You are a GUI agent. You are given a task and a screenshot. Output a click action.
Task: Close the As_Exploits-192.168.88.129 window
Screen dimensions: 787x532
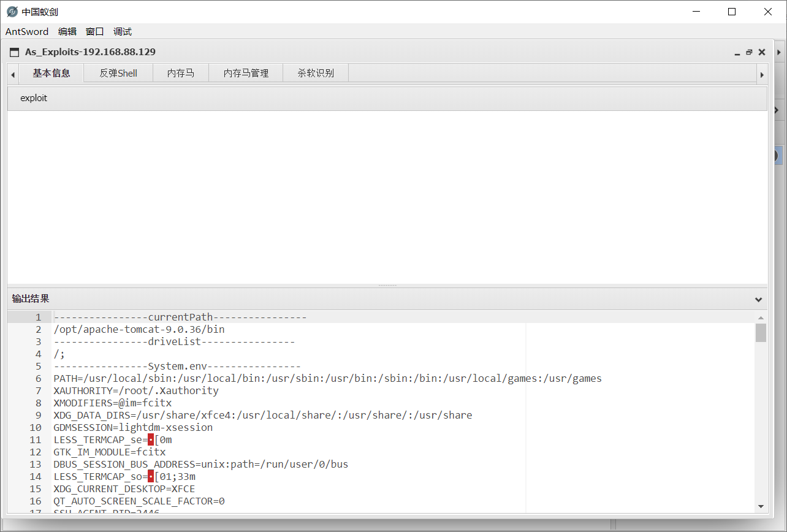(762, 53)
